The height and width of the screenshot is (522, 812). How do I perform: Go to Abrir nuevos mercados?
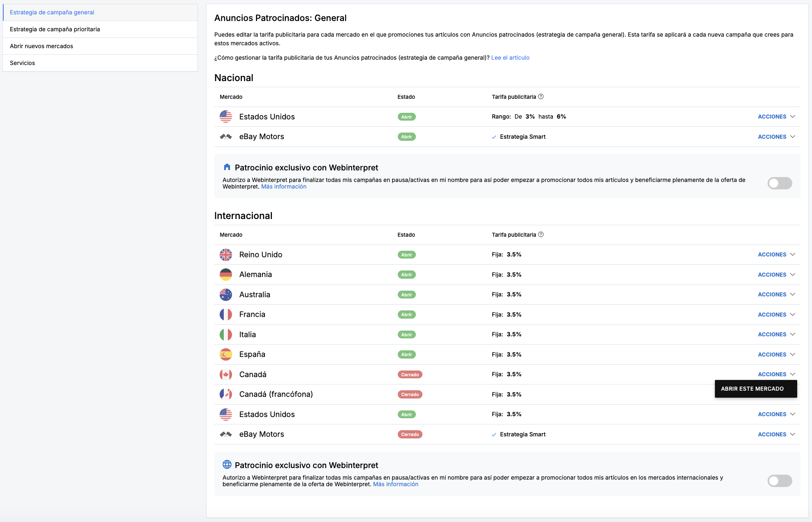point(100,46)
